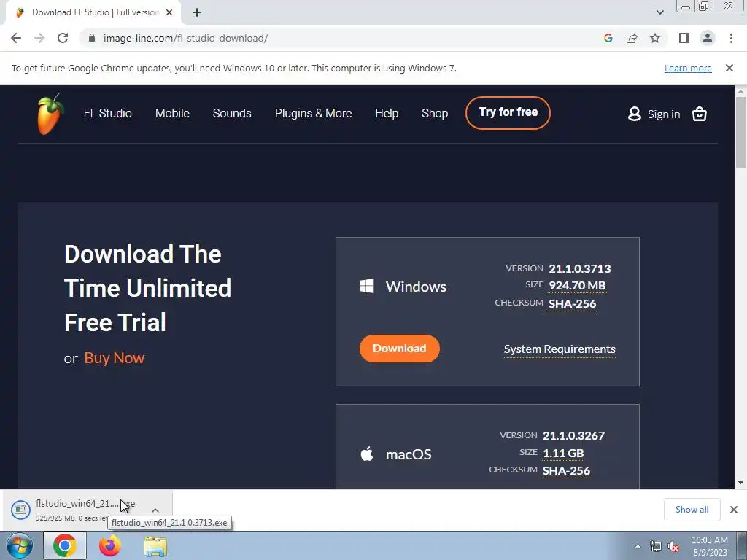Reload the current page
This screenshot has width=747, height=560.
63,38
